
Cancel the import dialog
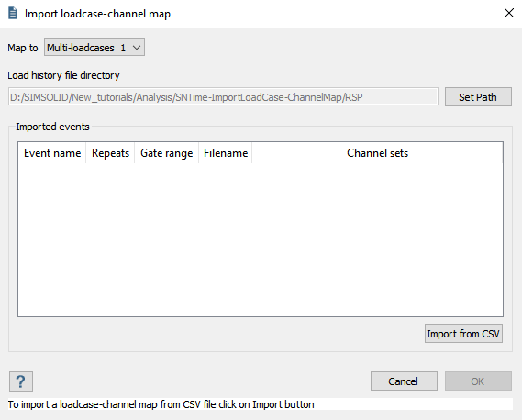(404, 381)
